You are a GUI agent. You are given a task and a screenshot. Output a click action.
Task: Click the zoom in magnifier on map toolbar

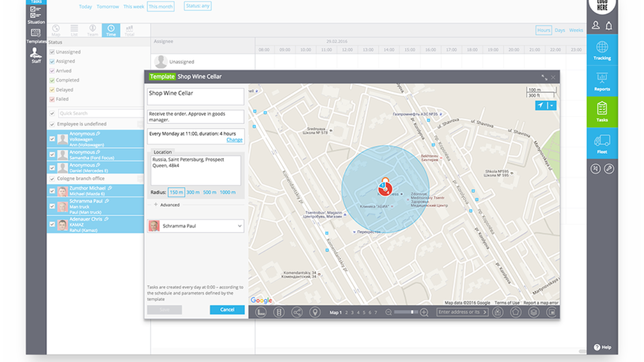[424, 312]
